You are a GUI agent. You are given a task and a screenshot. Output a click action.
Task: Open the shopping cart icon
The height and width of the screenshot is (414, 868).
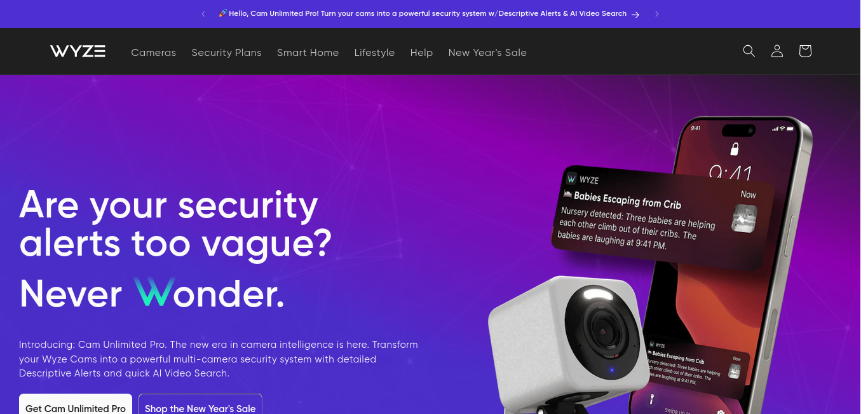tap(805, 51)
